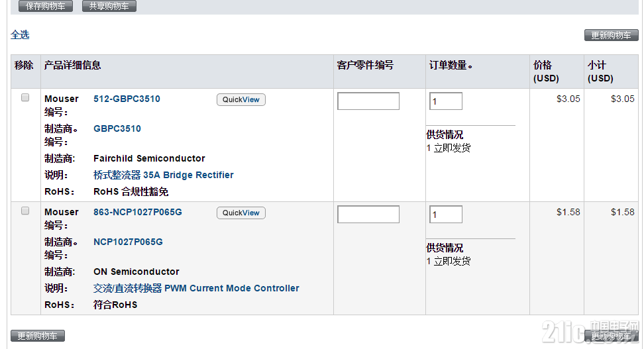Tick the remove checkbox for NCP1027P065G item
This screenshot has height=349, width=644.
25,211
